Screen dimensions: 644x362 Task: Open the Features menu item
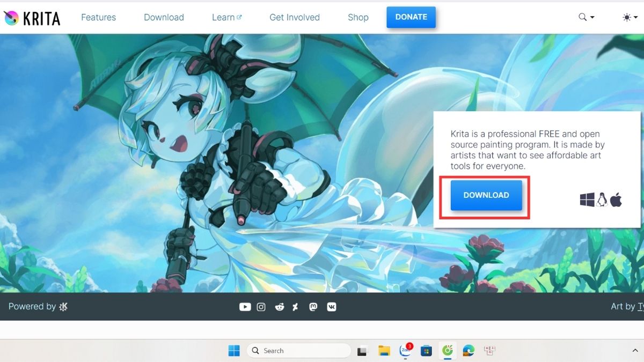point(98,17)
